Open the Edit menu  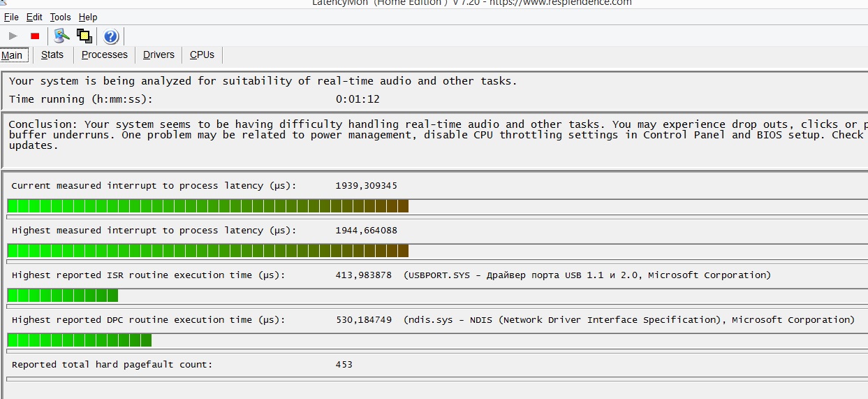(34, 17)
